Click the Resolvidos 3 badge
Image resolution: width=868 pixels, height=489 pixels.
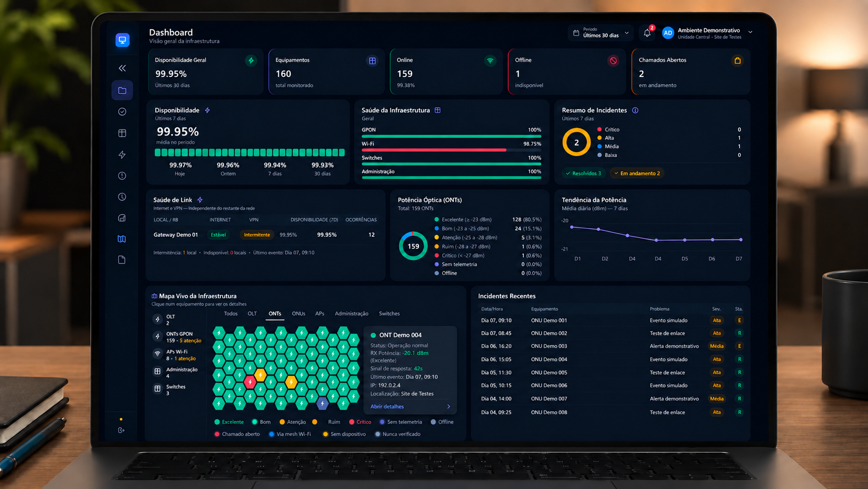[x=584, y=174]
